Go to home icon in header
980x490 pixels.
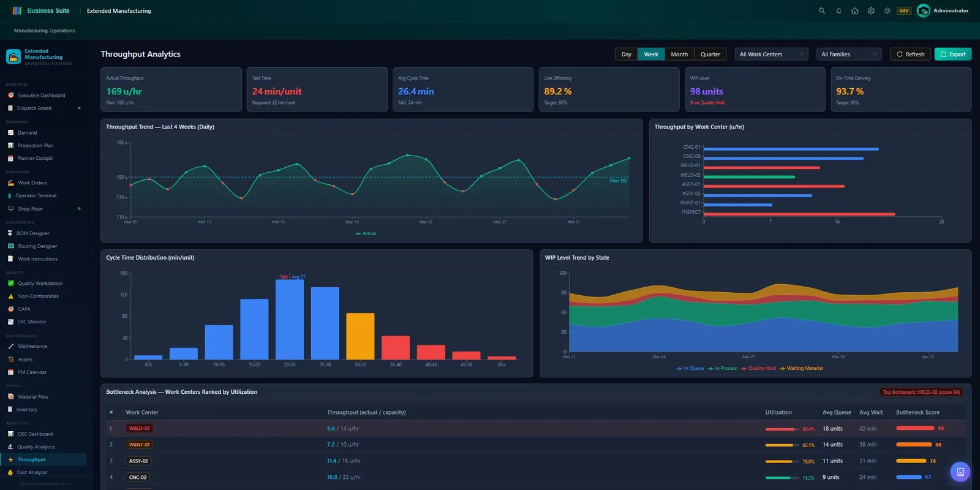coord(854,10)
